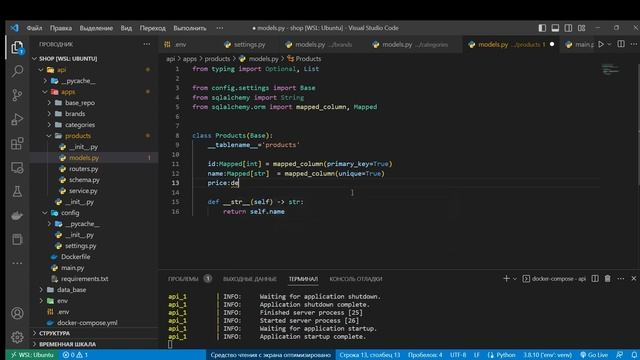Kill the terminal with trash icon

click(x=608, y=278)
